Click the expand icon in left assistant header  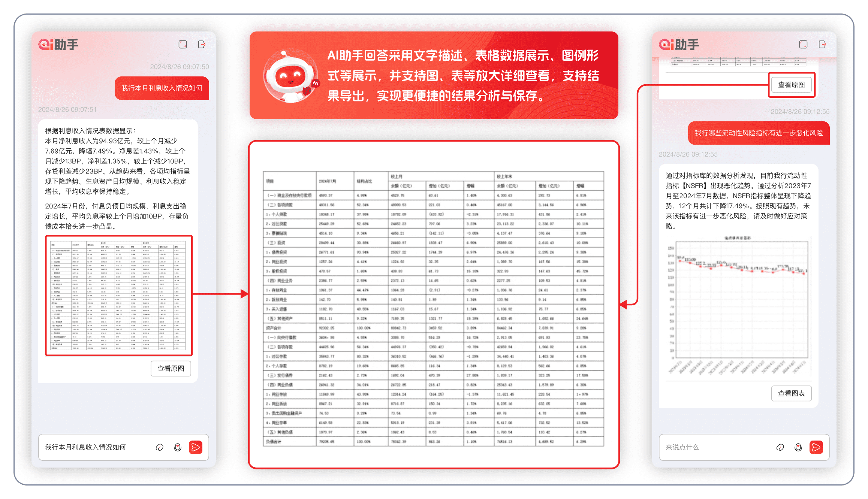click(183, 45)
